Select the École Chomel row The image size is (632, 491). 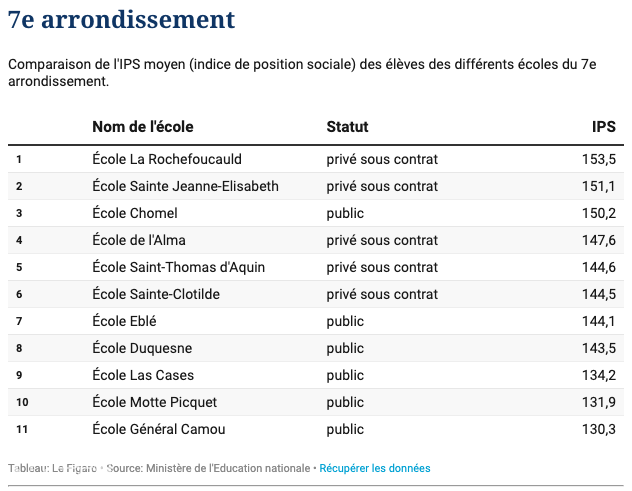[316, 213]
